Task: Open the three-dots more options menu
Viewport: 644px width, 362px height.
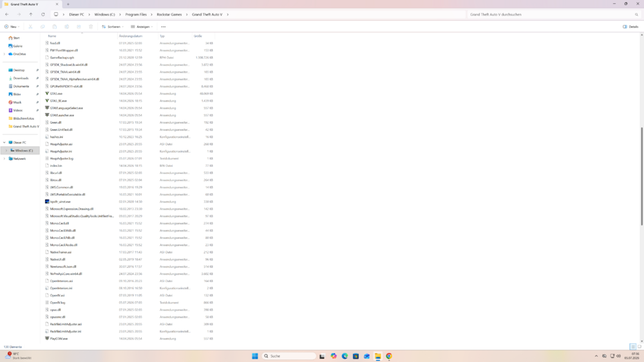Action: [164, 26]
